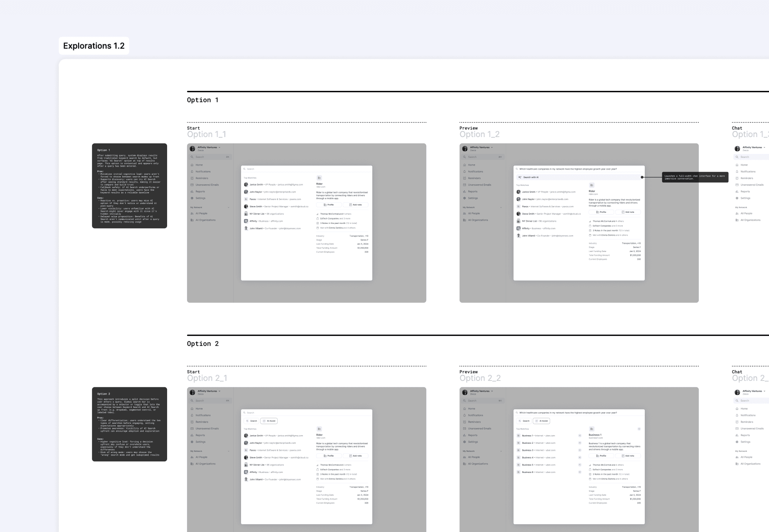The height and width of the screenshot is (532, 769).
Task: Open Unanswered Emails in the sidebar
Action: (192, 185)
